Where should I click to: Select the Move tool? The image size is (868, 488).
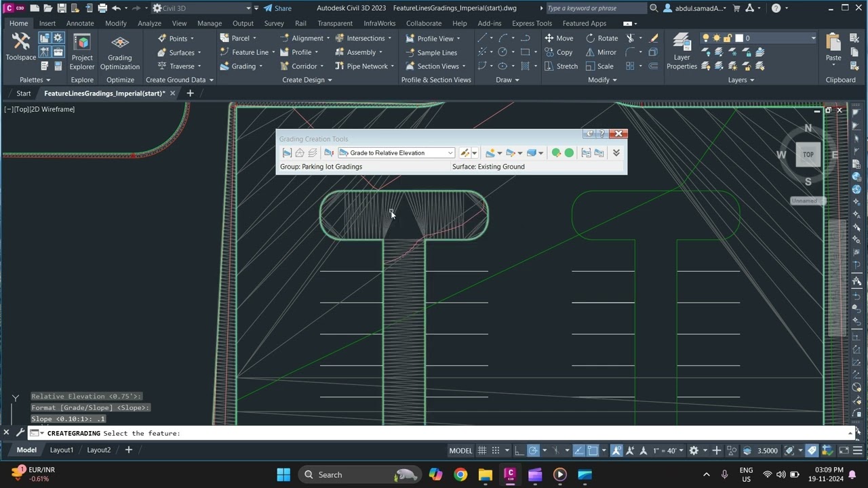pos(558,38)
